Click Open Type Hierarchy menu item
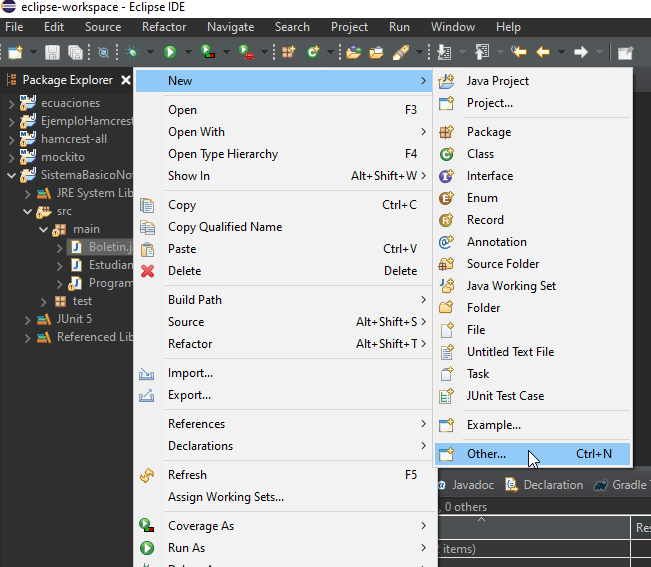The height and width of the screenshot is (567, 651). (x=284, y=154)
